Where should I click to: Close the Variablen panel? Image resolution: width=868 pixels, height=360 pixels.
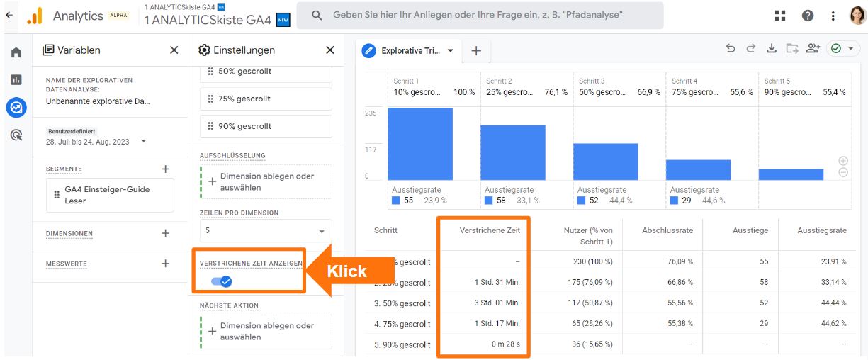coord(174,50)
